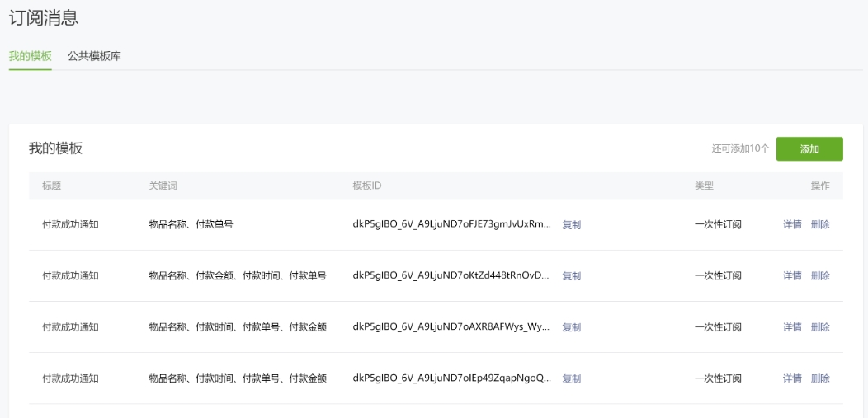Screen dimensions: 868x418
Task: Click the 模板ID column header
Action: coord(366,186)
